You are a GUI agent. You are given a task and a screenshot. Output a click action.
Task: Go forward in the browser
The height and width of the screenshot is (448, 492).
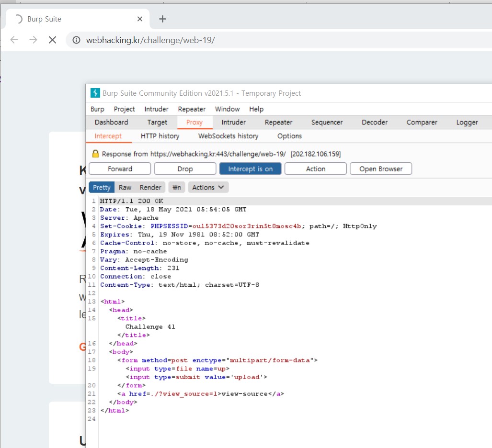pos(33,40)
